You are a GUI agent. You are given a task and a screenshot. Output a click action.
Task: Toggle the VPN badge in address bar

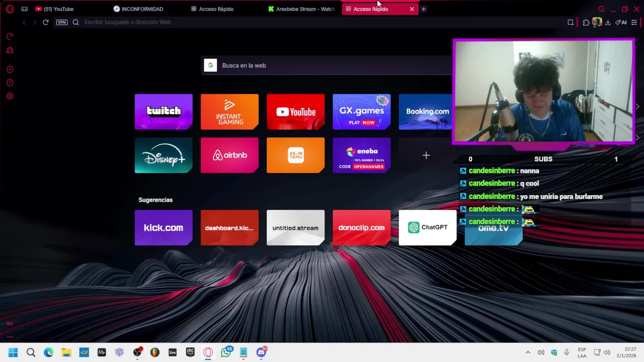pyautogui.click(x=62, y=22)
